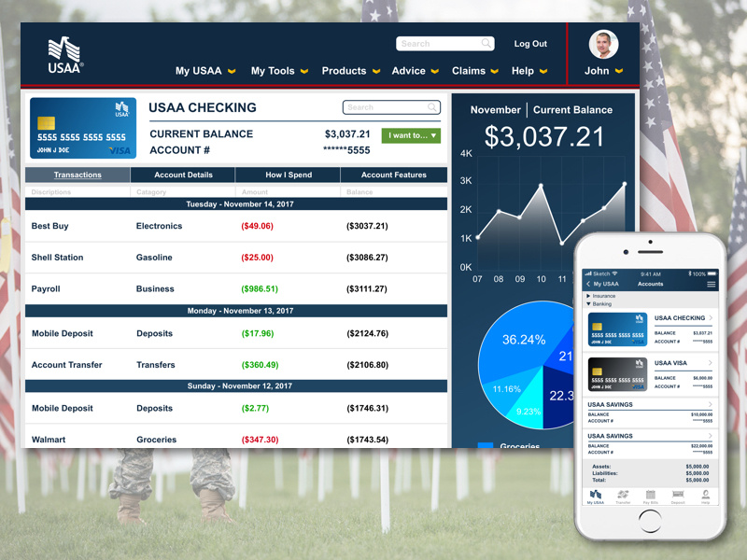Click John's profile photo
Image resolution: width=747 pixels, height=560 pixels.
coord(602,42)
